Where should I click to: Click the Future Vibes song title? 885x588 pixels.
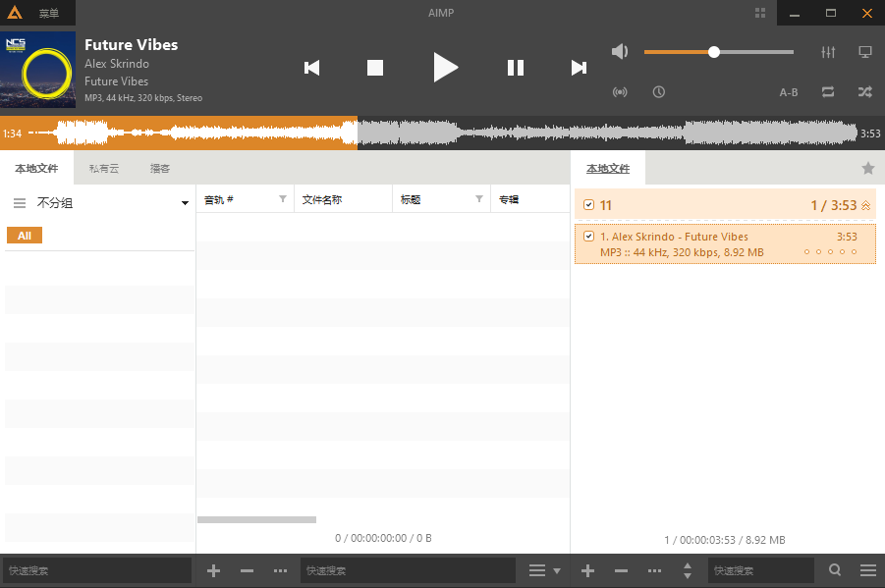(131, 44)
